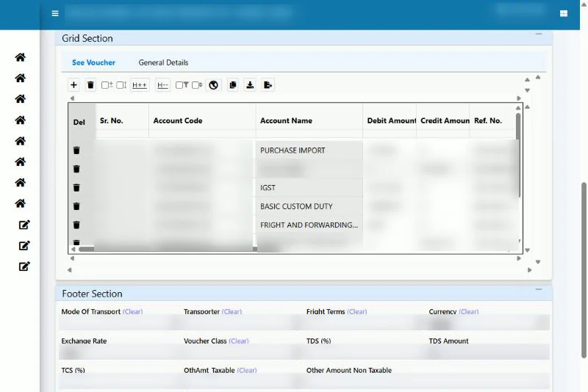
Task: Click the Account Code column header
Action: pyautogui.click(x=203, y=120)
